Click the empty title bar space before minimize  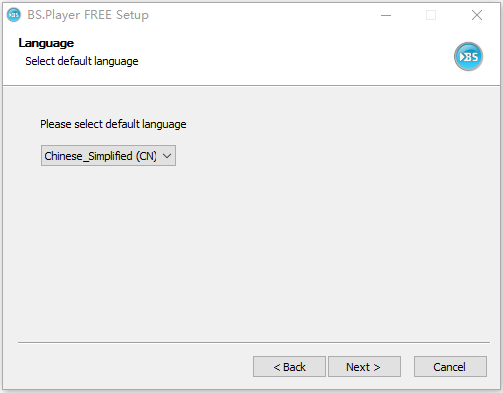[260, 15]
